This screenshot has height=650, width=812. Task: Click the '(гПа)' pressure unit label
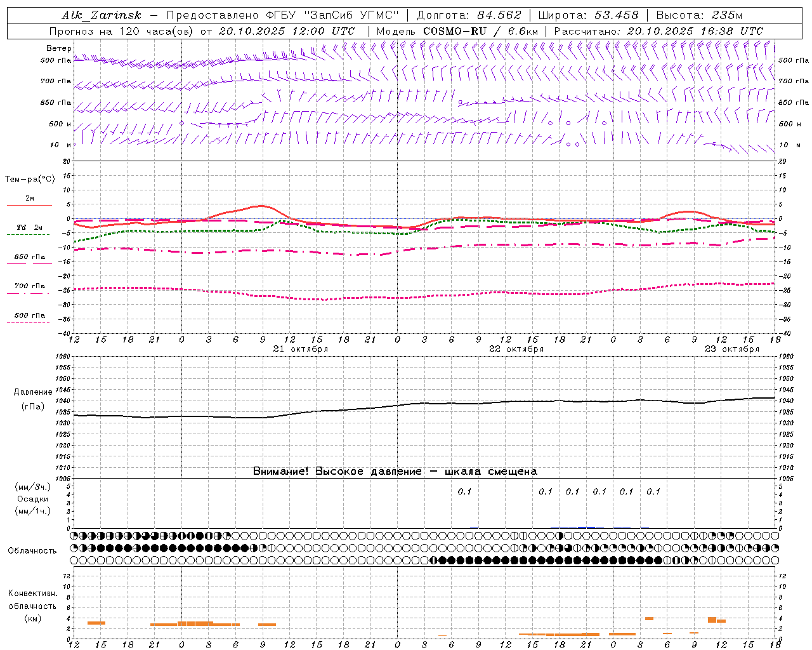(33, 407)
